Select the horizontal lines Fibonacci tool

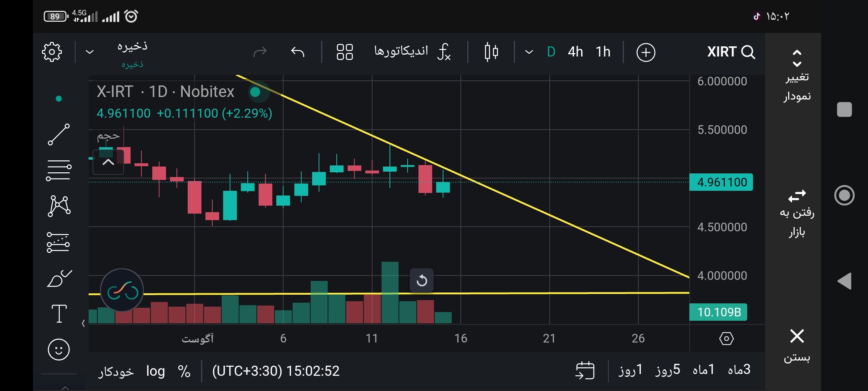point(59,170)
